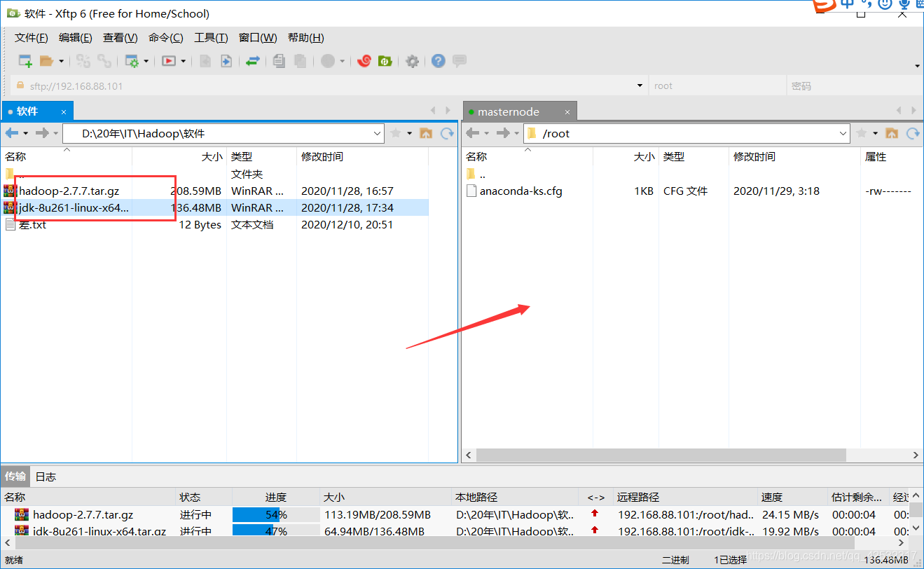Click the transfer-right (upload) page icon
The width and height of the screenshot is (924, 569).
[x=226, y=61]
